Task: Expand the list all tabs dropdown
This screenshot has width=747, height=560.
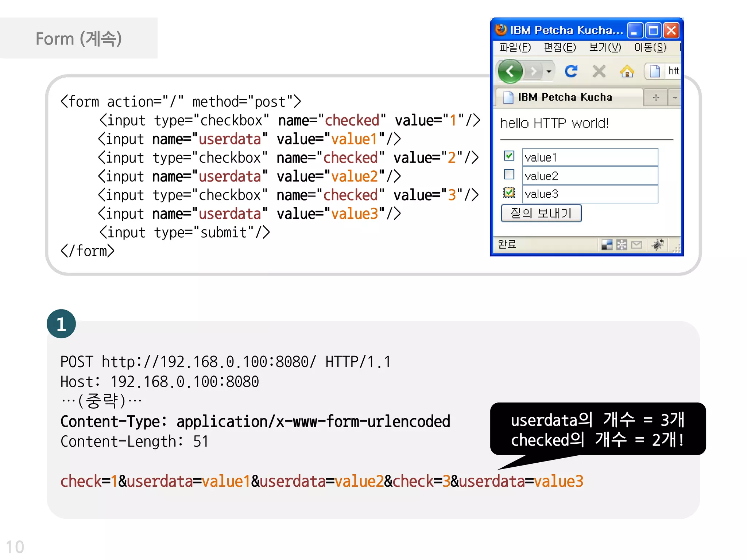Action: (x=675, y=97)
